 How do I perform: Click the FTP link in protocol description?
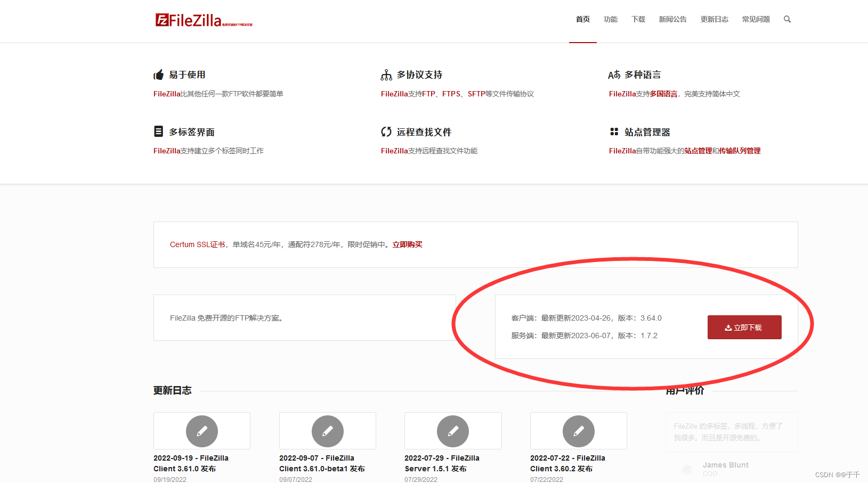tap(428, 94)
